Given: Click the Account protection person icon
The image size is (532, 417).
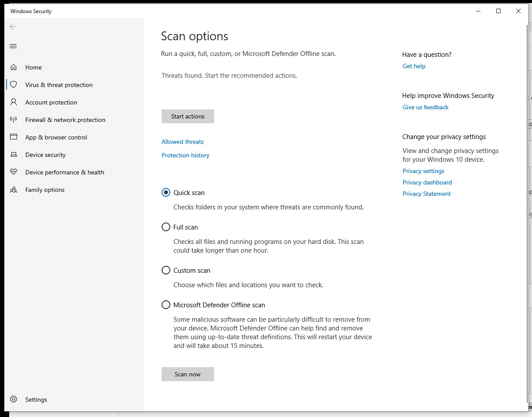Looking at the screenshot, I should (x=14, y=102).
